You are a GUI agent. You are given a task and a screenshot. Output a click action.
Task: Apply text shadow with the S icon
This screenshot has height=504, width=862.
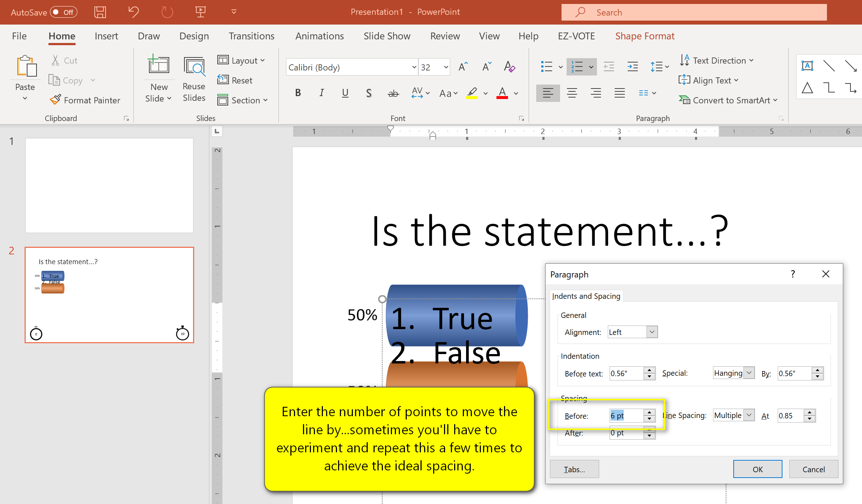pyautogui.click(x=368, y=93)
